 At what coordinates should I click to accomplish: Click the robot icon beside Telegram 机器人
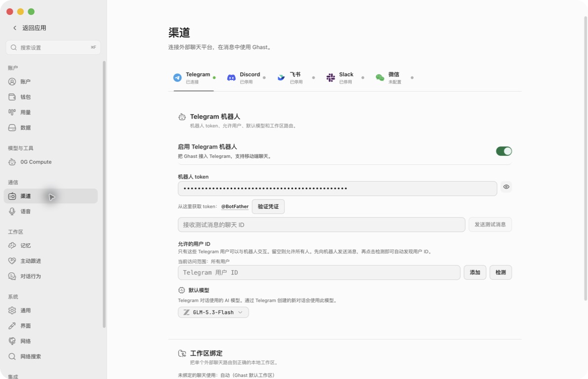[182, 117]
